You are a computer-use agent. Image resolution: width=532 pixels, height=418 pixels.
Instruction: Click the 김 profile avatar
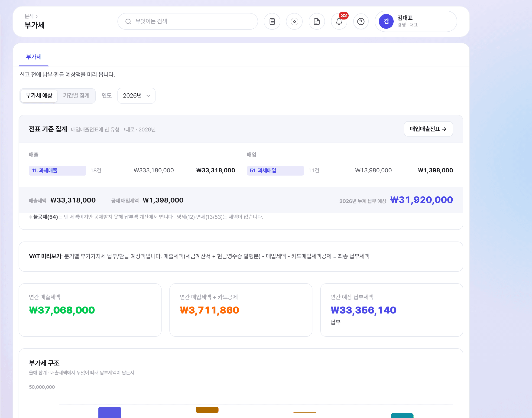pyautogui.click(x=386, y=21)
